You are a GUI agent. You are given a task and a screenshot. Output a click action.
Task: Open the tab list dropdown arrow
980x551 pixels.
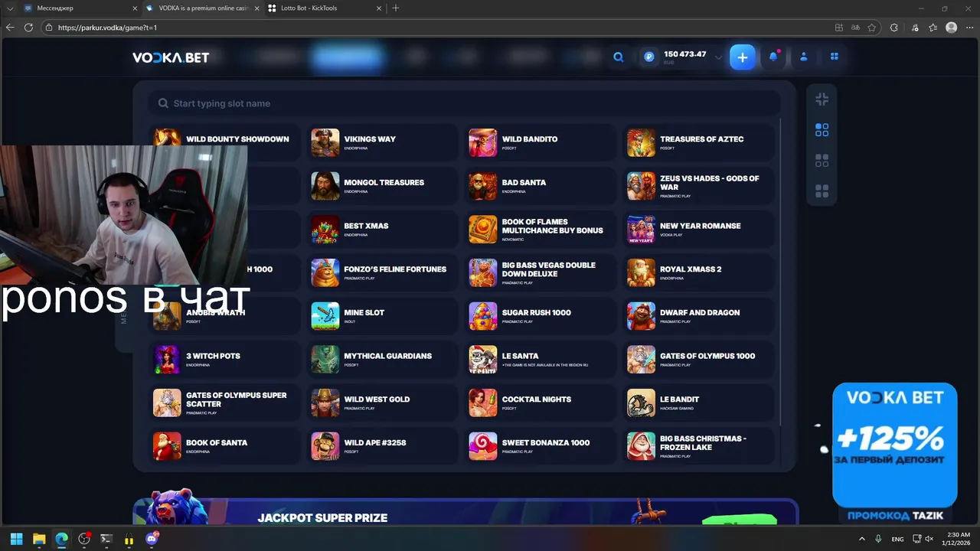point(10,8)
